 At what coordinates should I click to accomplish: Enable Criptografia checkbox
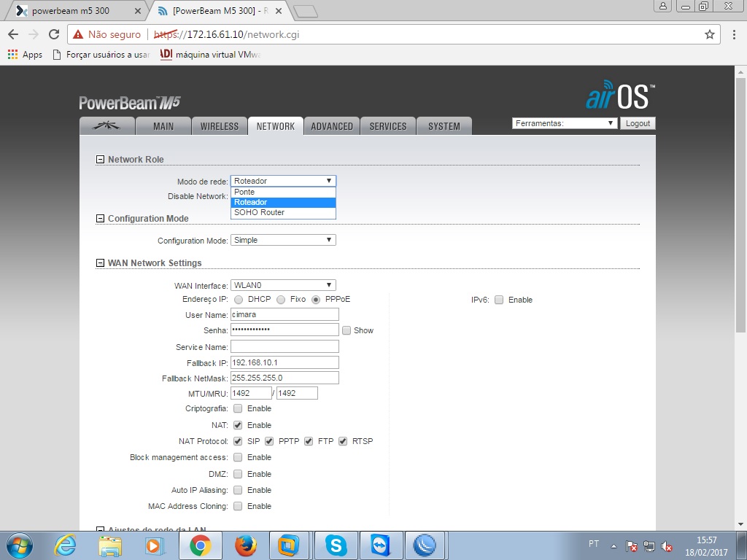(x=238, y=408)
